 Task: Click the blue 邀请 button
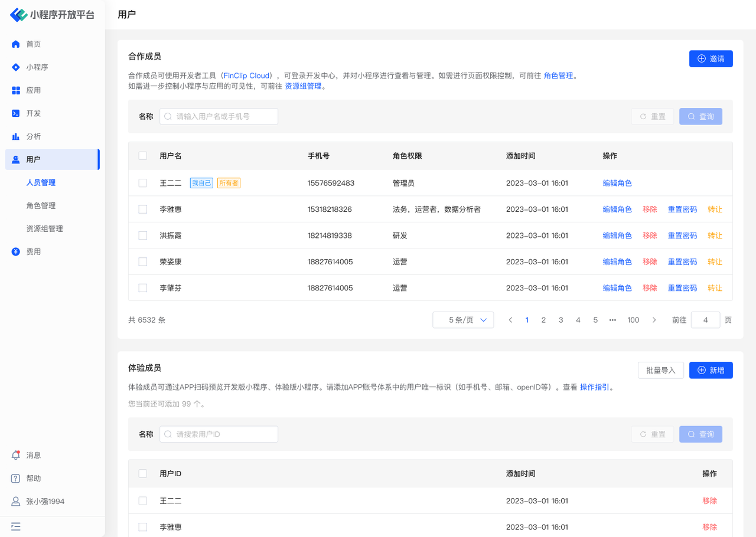tap(711, 59)
